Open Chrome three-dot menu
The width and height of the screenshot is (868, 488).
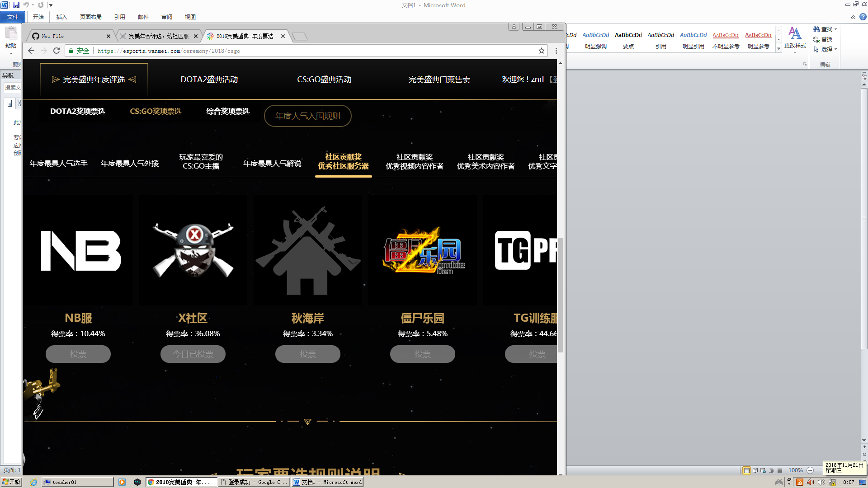556,51
